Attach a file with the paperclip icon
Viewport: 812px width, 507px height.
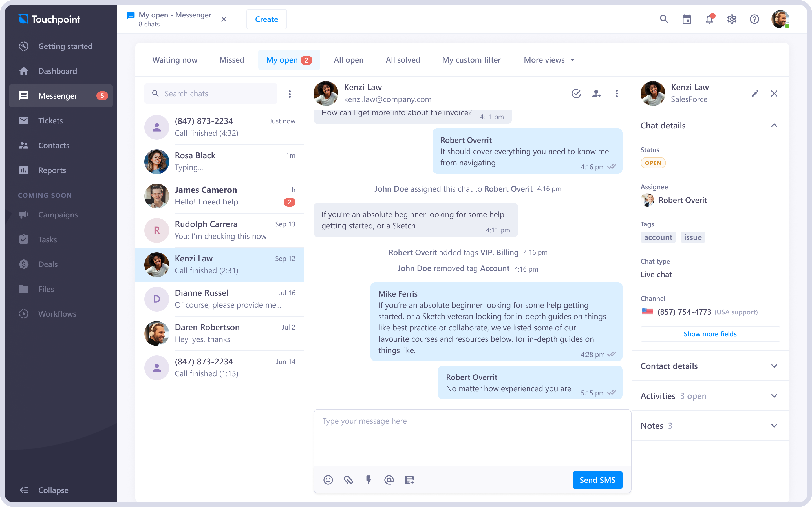[348, 479]
